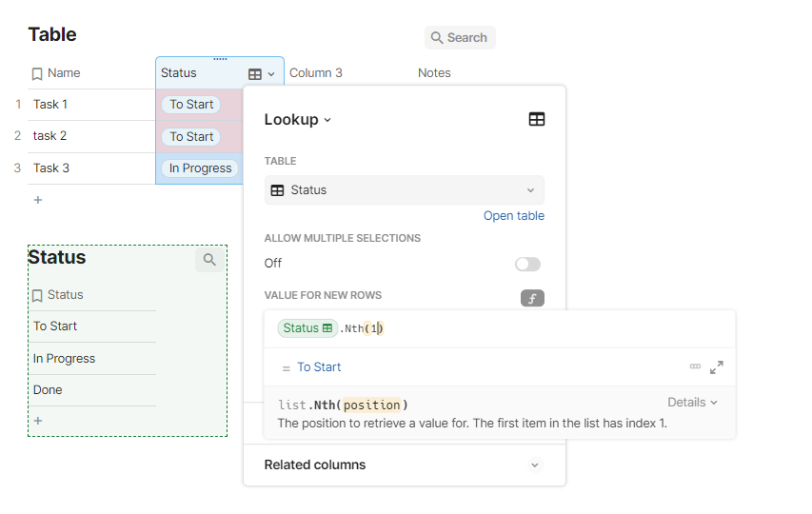
Task: Open the Lookup column type dropdown
Action: [298, 120]
